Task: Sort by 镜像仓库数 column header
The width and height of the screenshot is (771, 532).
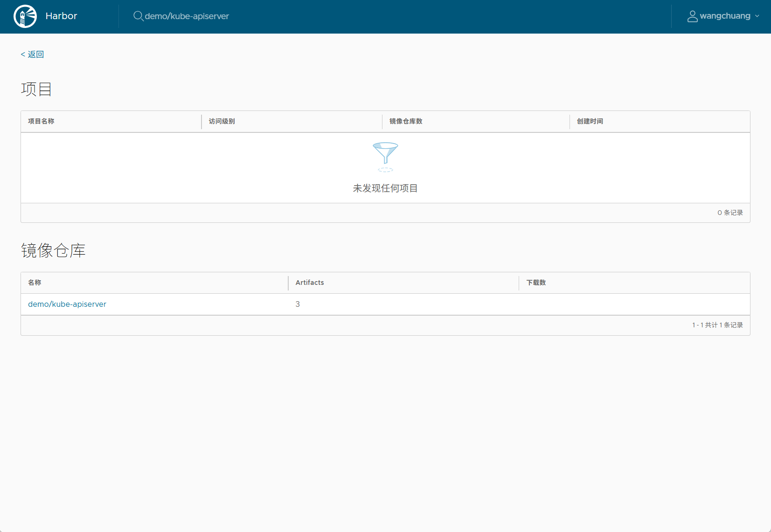Action: click(406, 121)
